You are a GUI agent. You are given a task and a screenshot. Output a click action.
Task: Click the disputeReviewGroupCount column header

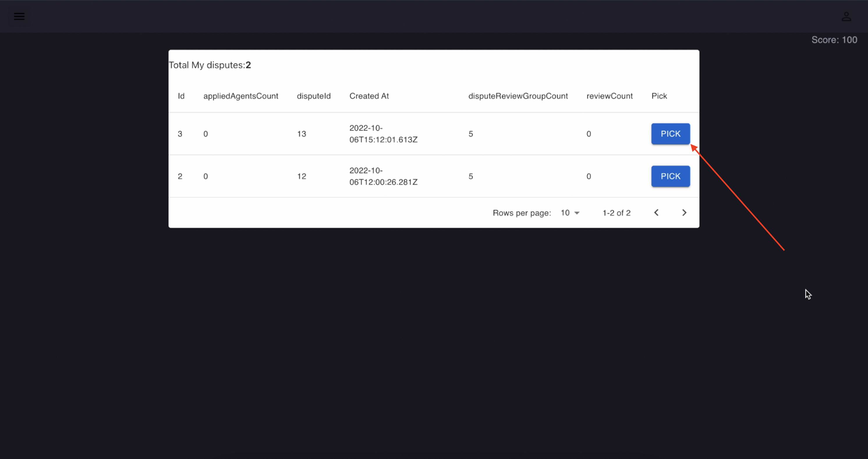tap(518, 96)
